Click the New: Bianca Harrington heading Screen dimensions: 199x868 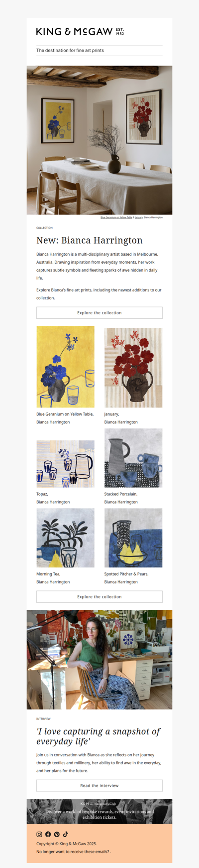(90, 240)
